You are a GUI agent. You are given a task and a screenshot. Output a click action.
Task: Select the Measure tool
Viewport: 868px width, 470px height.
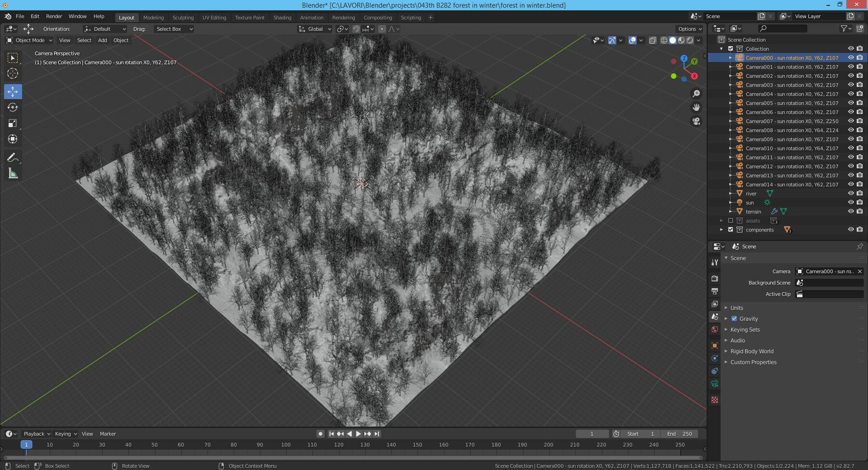pos(13,173)
